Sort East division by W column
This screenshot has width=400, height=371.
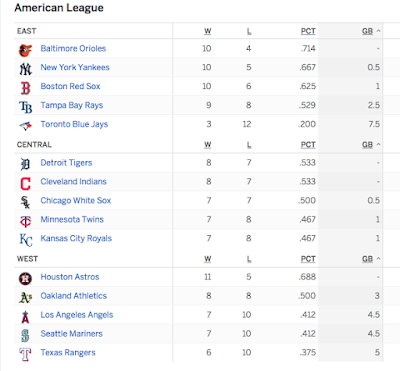point(207,31)
